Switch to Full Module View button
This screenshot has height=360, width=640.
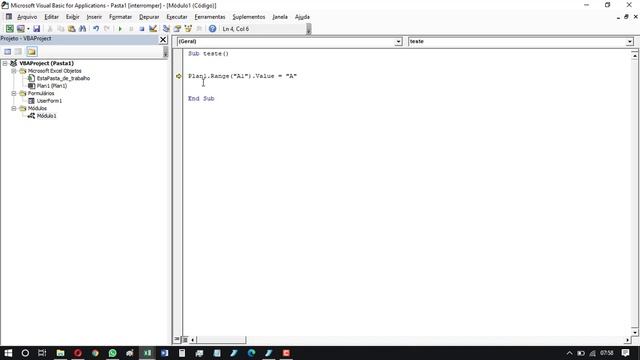[185, 339]
